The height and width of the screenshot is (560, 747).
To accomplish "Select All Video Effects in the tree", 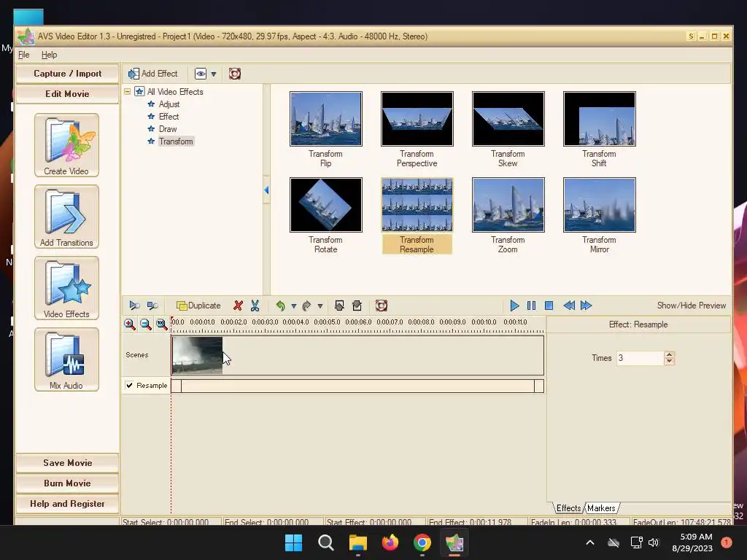I will click(x=175, y=91).
